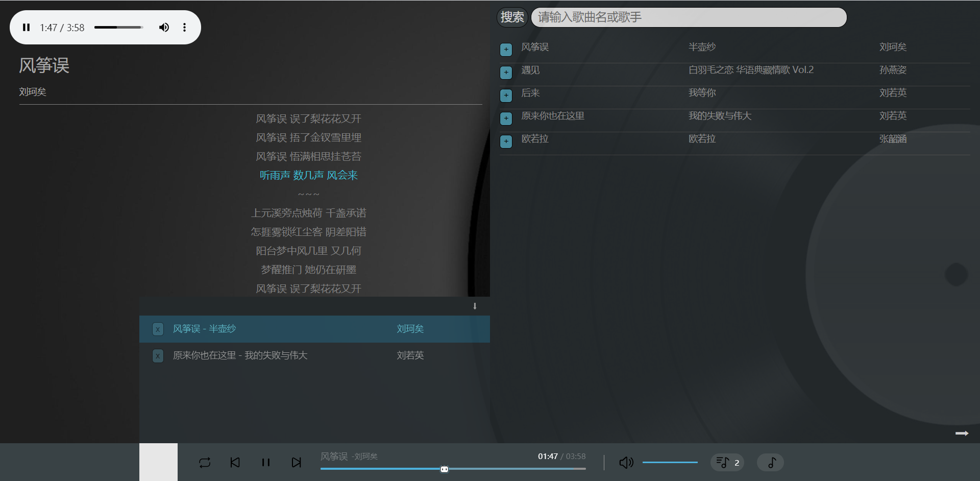Viewport: 980px width, 481px height.
Task: Click the 搜索 search button
Action: (512, 17)
